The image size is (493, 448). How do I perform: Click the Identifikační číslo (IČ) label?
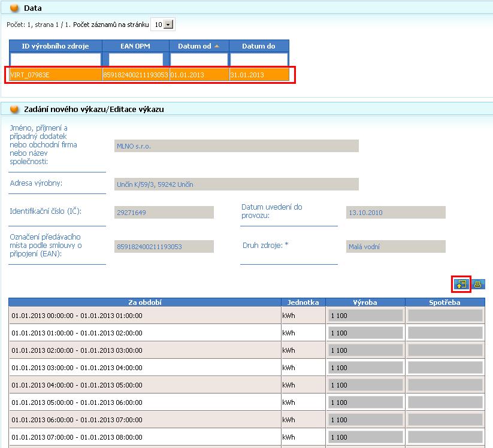pos(46,211)
